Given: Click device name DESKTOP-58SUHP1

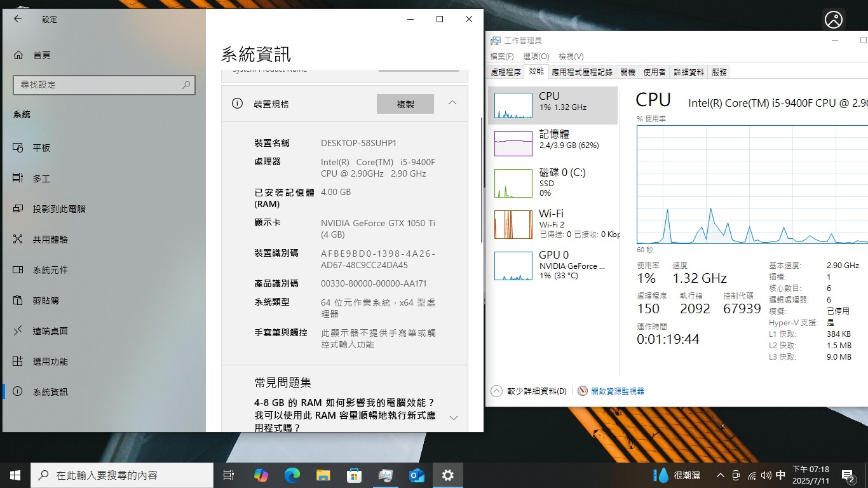Looking at the screenshot, I should [358, 144].
